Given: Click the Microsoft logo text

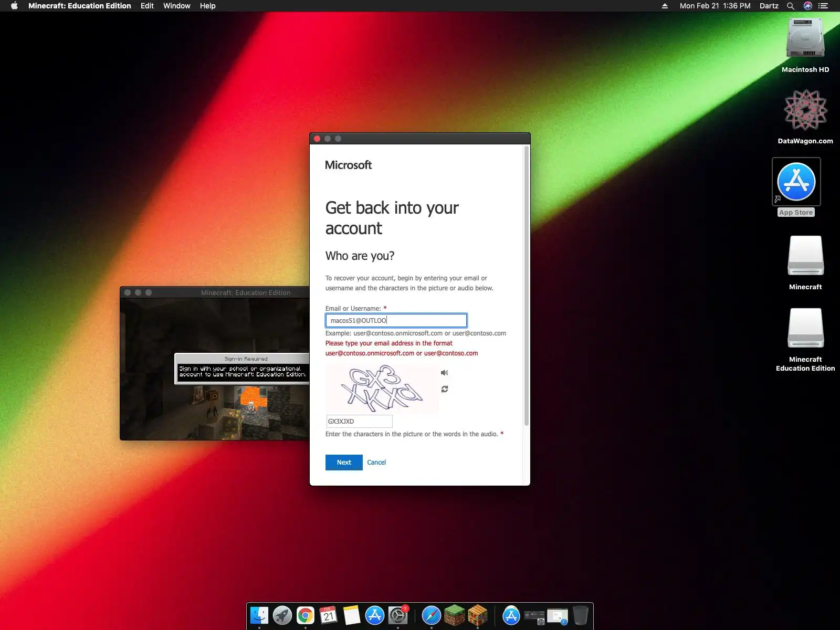Looking at the screenshot, I should coord(348,165).
